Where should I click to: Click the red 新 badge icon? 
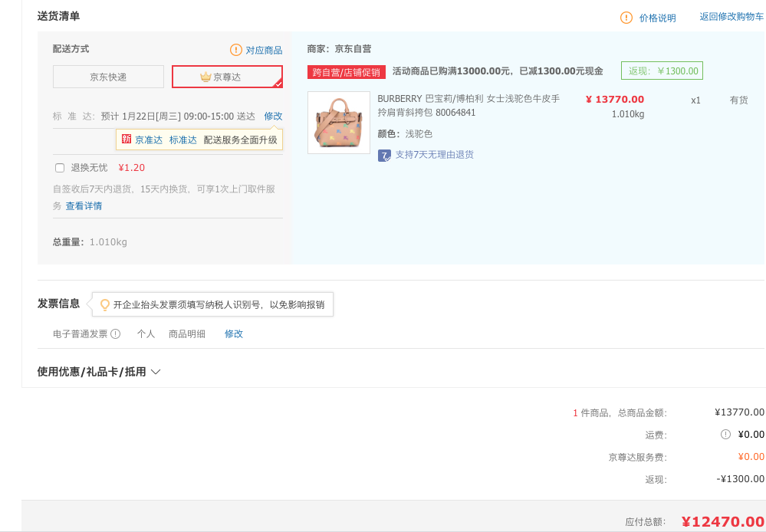[127, 139]
